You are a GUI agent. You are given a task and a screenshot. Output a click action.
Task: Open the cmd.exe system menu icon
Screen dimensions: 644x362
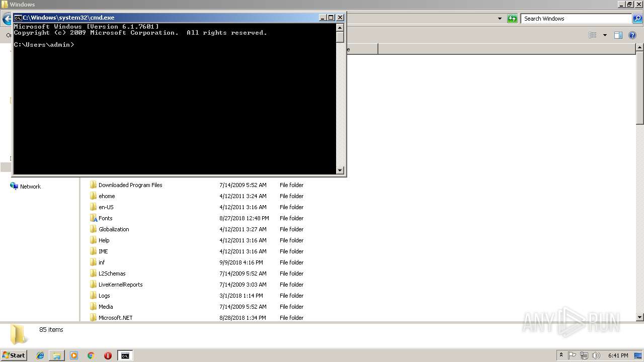[x=18, y=18]
